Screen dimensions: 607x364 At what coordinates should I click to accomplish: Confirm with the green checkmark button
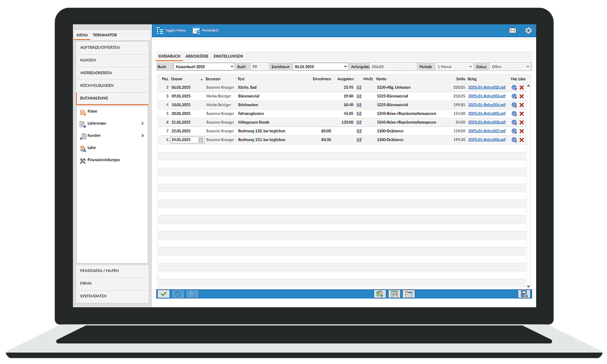point(163,294)
